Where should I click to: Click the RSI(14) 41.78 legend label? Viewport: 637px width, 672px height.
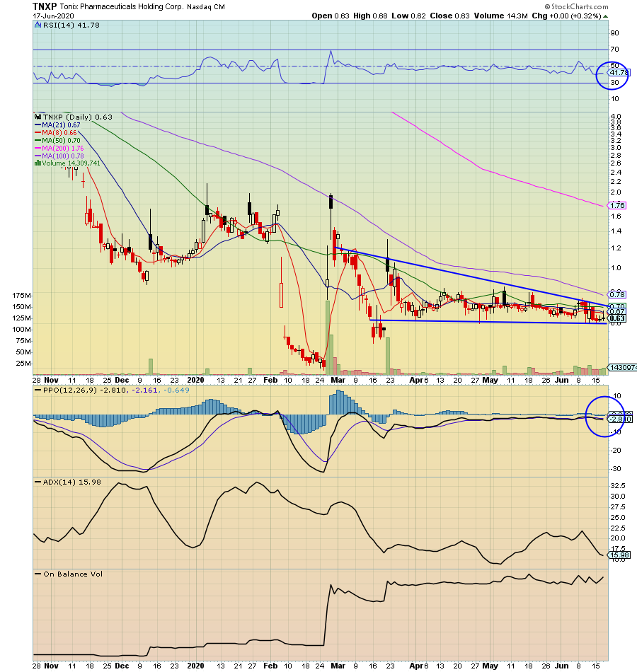coord(71,25)
